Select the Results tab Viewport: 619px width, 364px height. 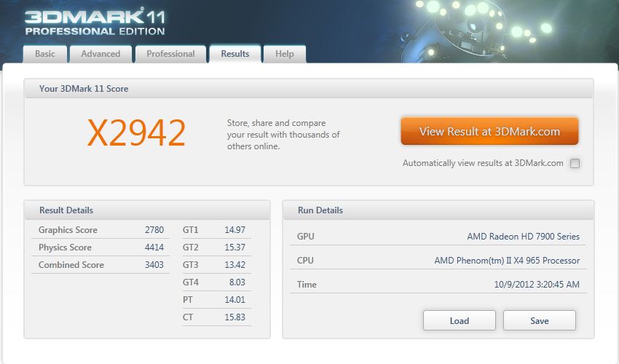pos(235,54)
